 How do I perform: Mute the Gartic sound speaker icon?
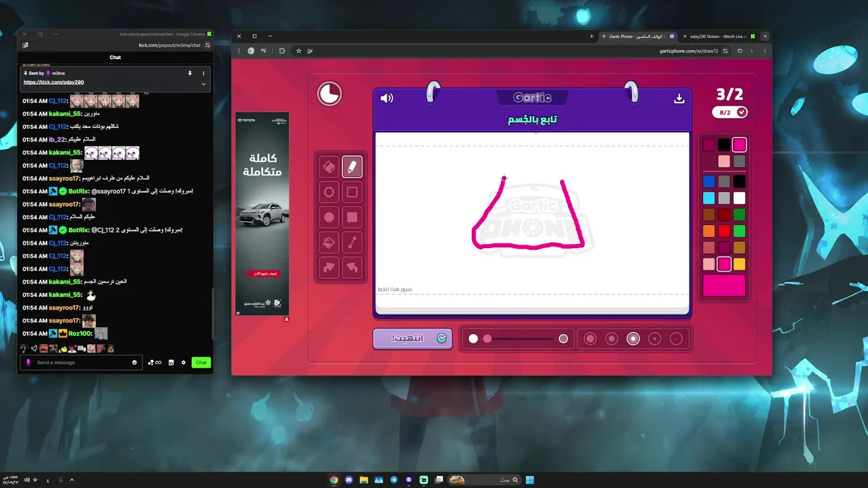387,98
